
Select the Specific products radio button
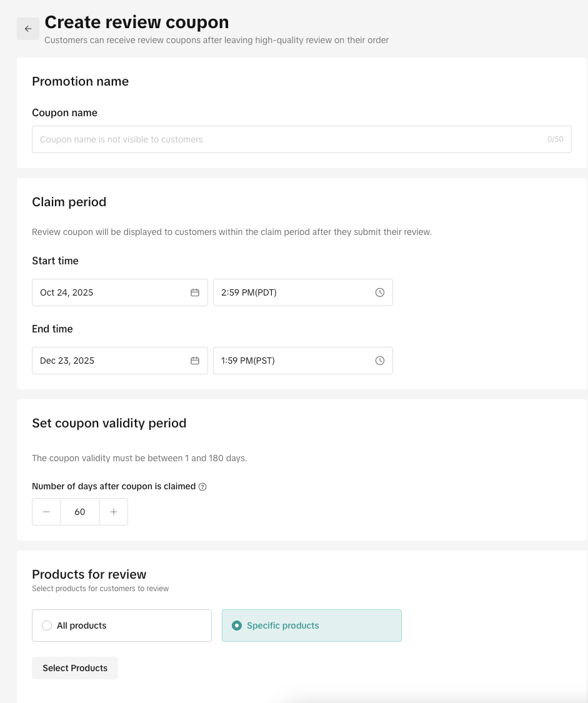click(x=237, y=626)
